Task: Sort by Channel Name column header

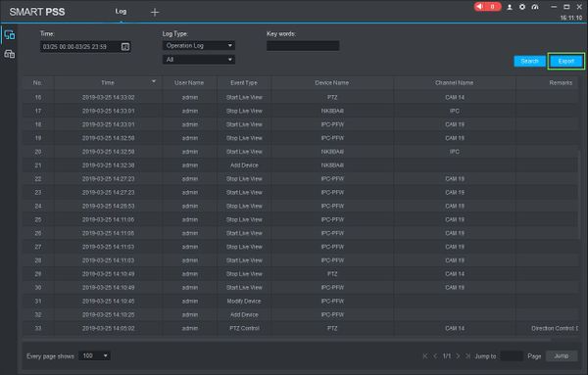Action: [x=454, y=83]
